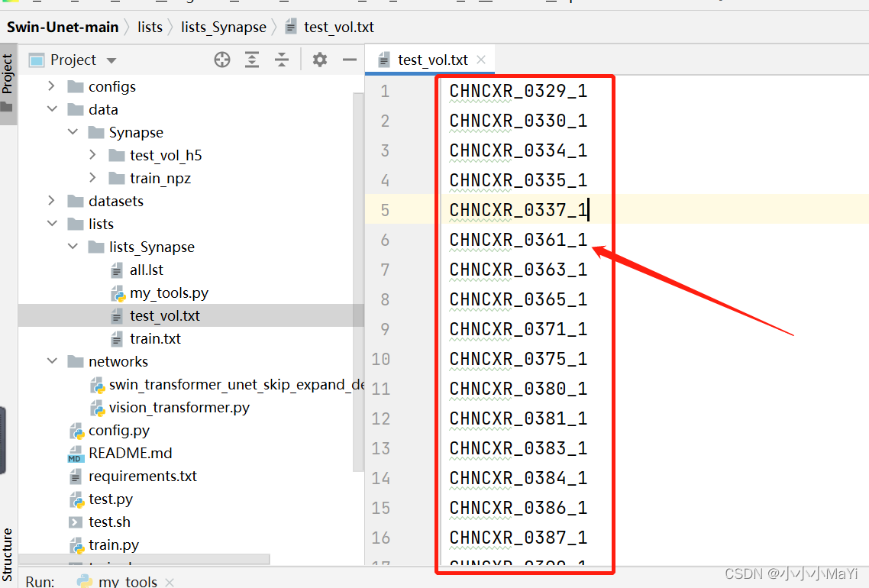Click line CHNCXR_0329_1 in the editor
The width and height of the screenshot is (869, 588).
(x=518, y=91)
